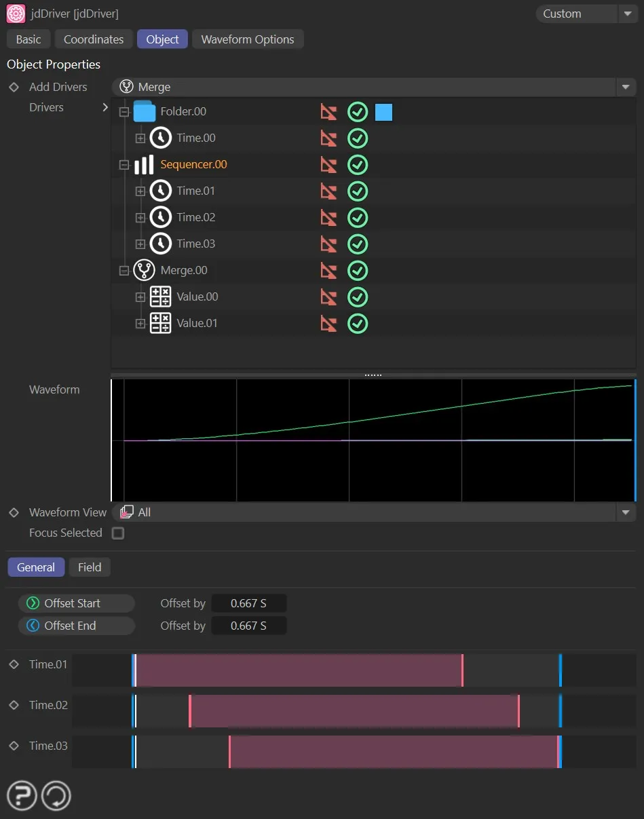This screenshot has width=644, height=819.
Task: Click the reset circular arrow icon
Action: point(56,795)
